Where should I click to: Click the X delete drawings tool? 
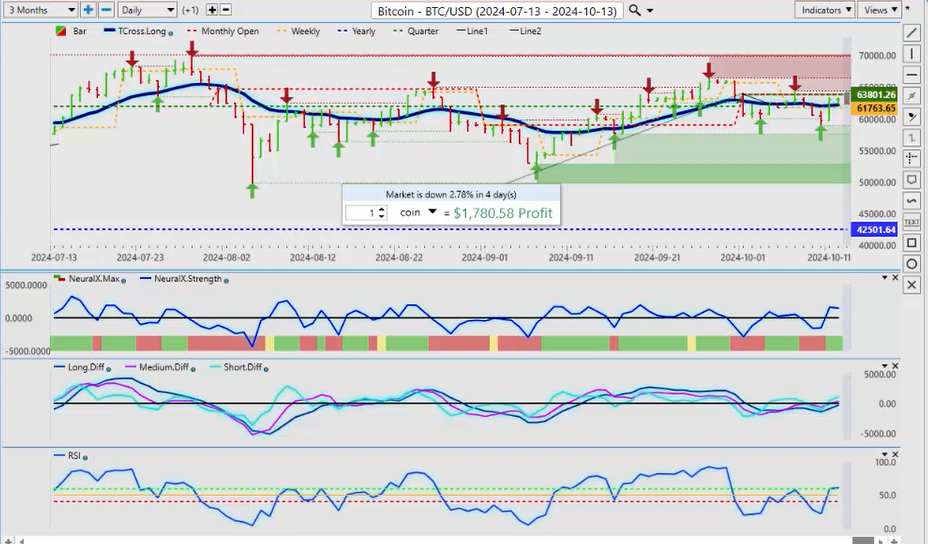coord(911,285)
